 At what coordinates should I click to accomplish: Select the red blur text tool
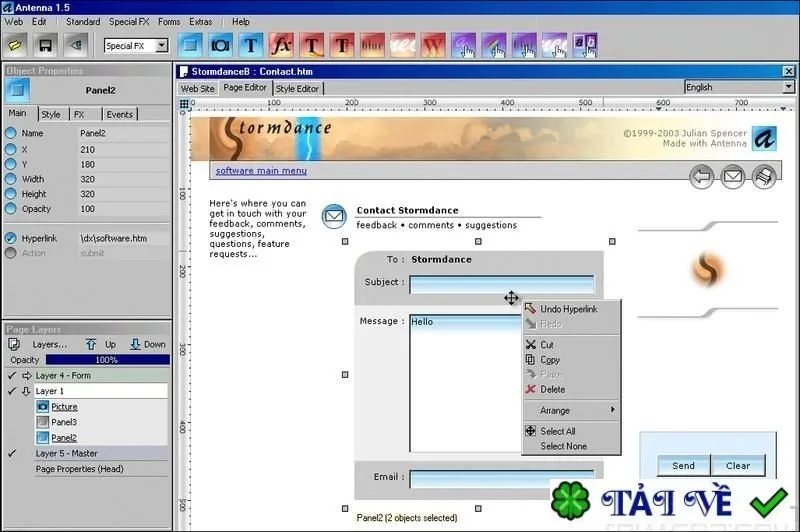(372, 45)
